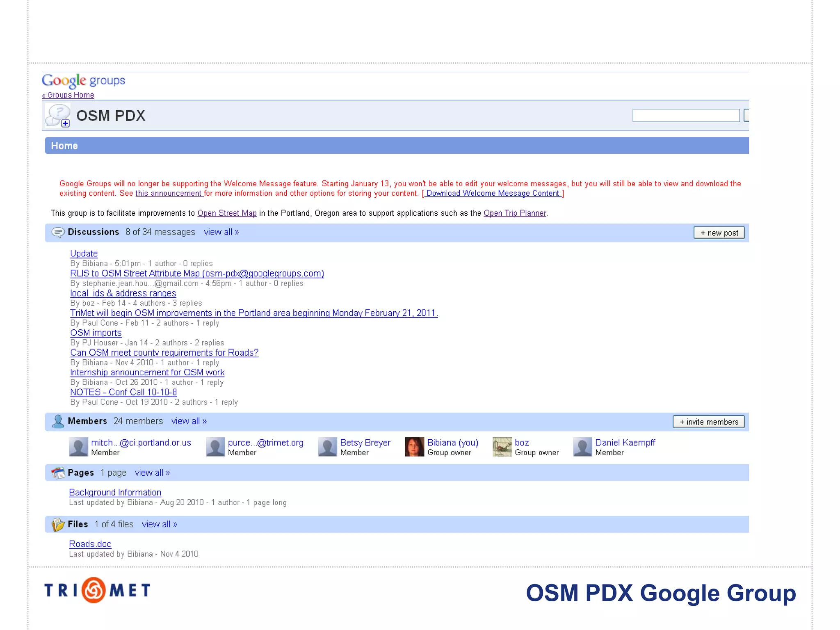The width and height of the screenshot is (840, 630).
Task: Click the Files folder icon
Action: point(58,525)
